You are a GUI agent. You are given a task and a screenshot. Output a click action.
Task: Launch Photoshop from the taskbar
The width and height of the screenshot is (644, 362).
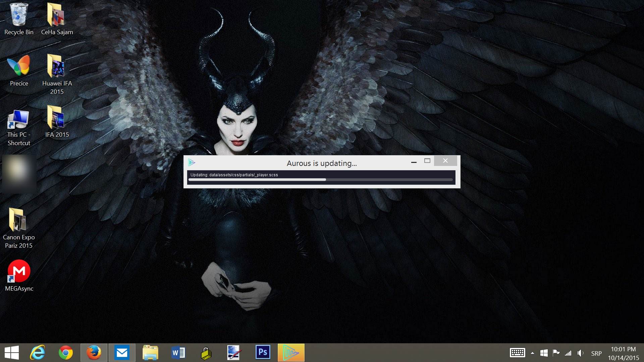[x=263, y=353]
